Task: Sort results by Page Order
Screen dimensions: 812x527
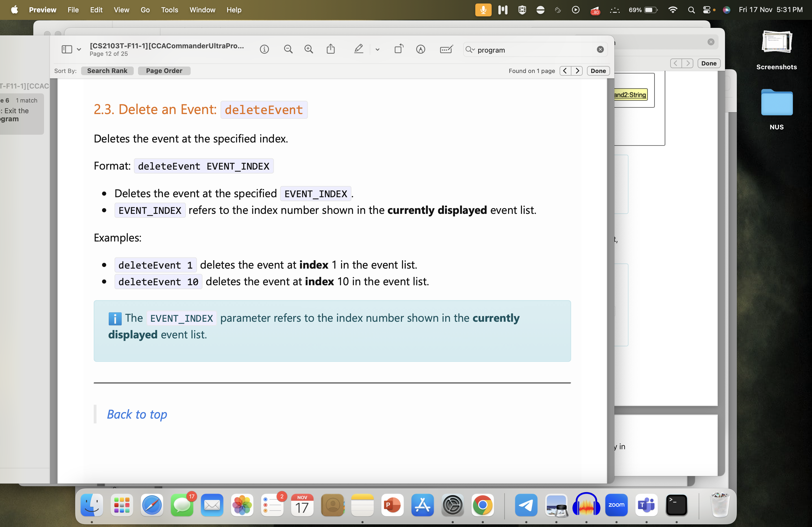Action: (x=164, y=71)
